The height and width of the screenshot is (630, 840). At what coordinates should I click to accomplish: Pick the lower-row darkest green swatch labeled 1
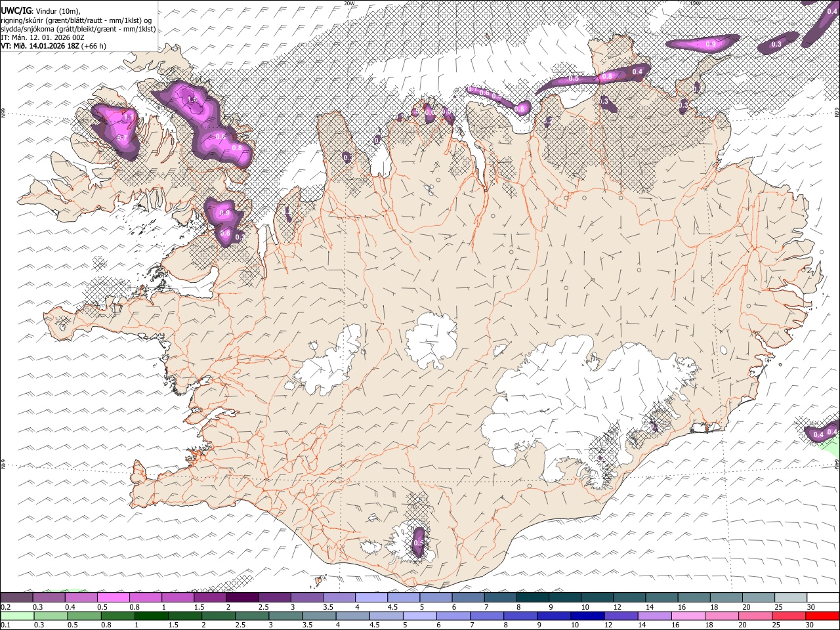tap(151, 616)
